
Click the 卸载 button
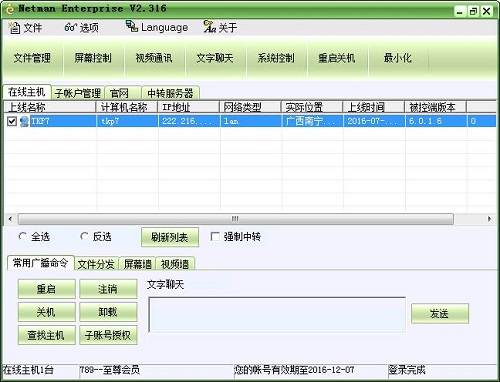[108, 312]
